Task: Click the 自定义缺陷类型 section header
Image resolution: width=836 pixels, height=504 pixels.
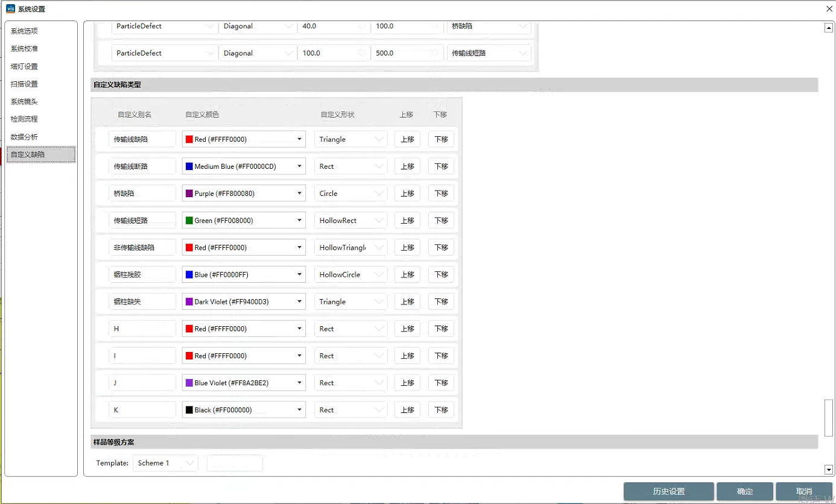Action: tap(454, 85)
